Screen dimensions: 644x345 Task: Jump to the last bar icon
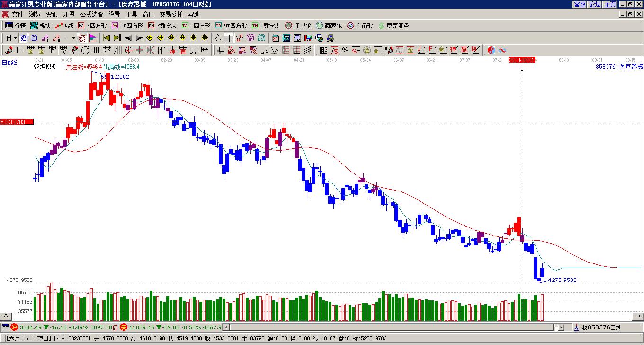point(117,38)
